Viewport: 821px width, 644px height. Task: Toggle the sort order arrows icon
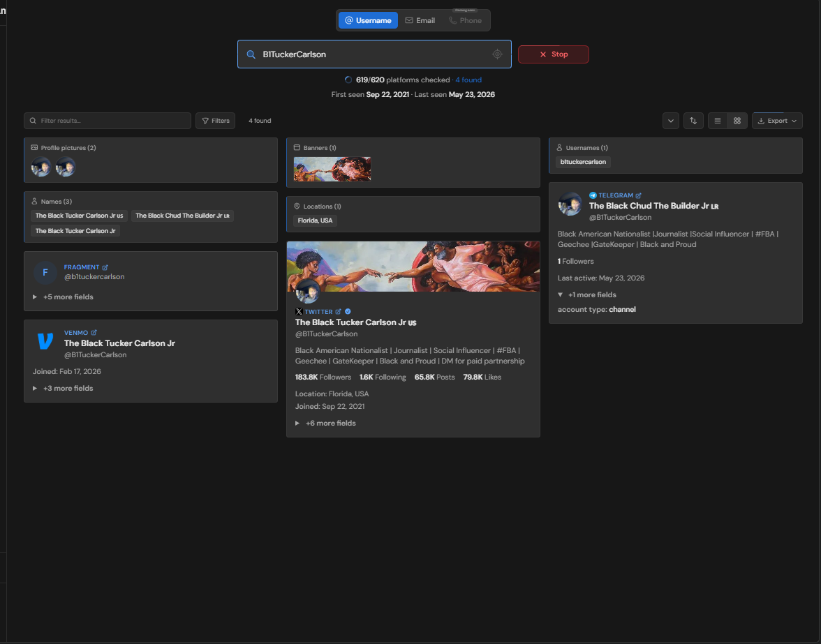693,121
